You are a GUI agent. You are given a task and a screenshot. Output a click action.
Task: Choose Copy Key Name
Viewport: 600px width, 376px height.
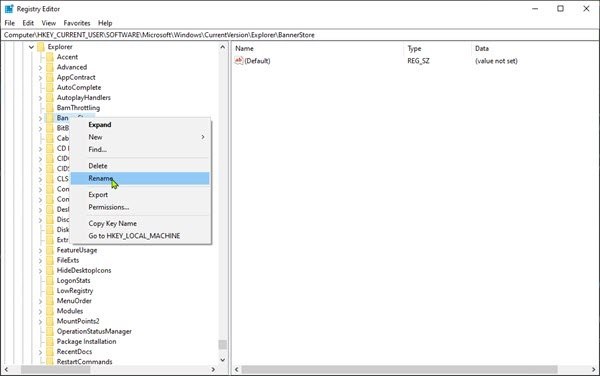click(x=140, y=223)
